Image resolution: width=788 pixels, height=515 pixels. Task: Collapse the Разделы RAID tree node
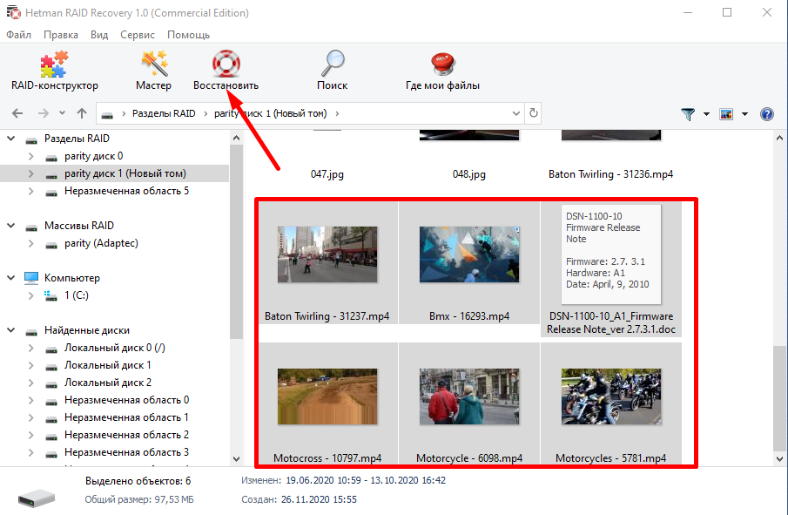[x=11, y=139]
